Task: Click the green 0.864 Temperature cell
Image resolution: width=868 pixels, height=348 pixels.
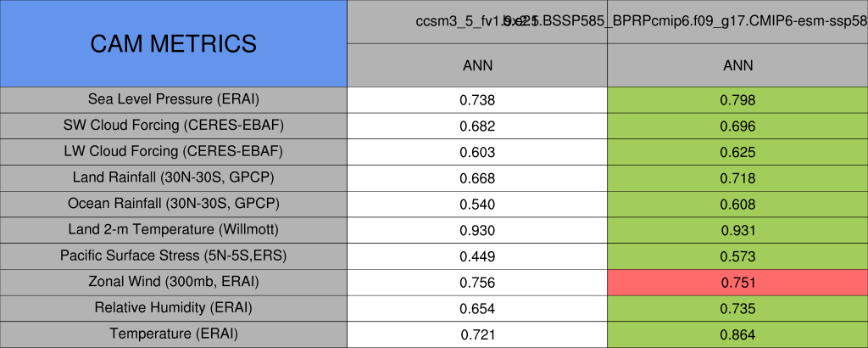Action: [737, 334]
